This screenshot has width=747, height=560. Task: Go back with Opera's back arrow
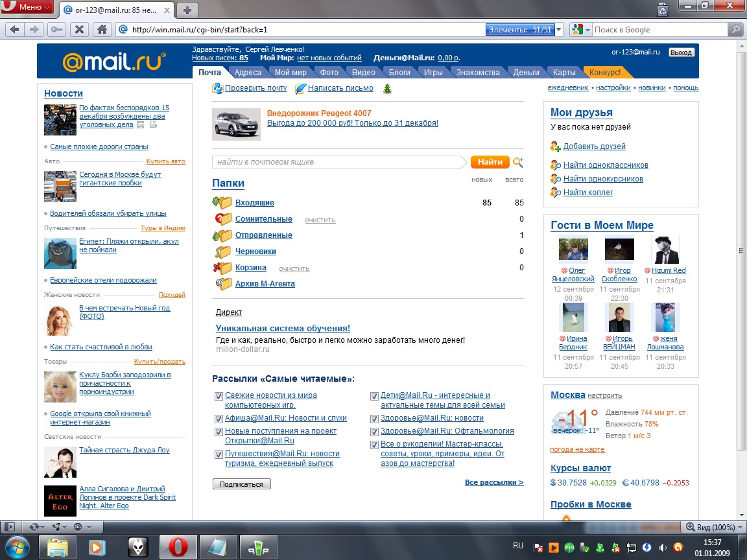15,30
